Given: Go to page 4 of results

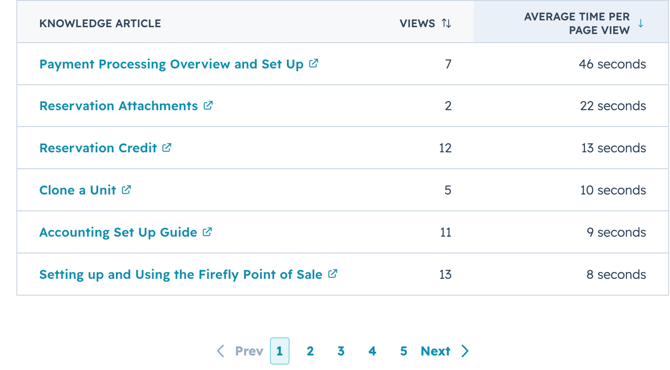Looking at the screenshot, I should 372,351.
